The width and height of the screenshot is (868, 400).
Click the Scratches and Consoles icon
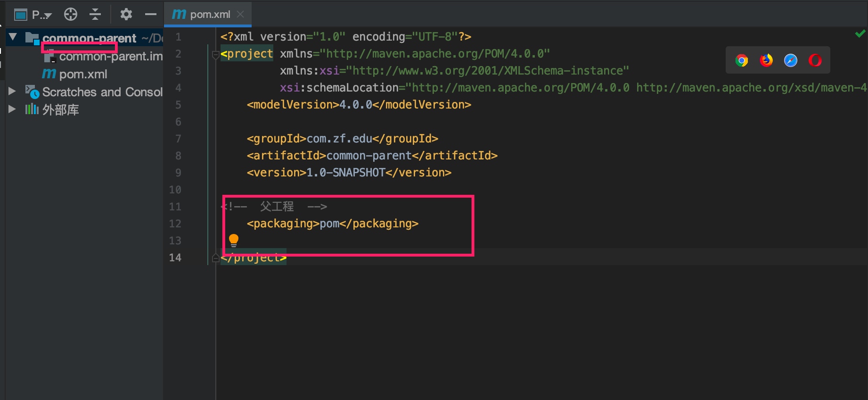click(x=32, y=92)
